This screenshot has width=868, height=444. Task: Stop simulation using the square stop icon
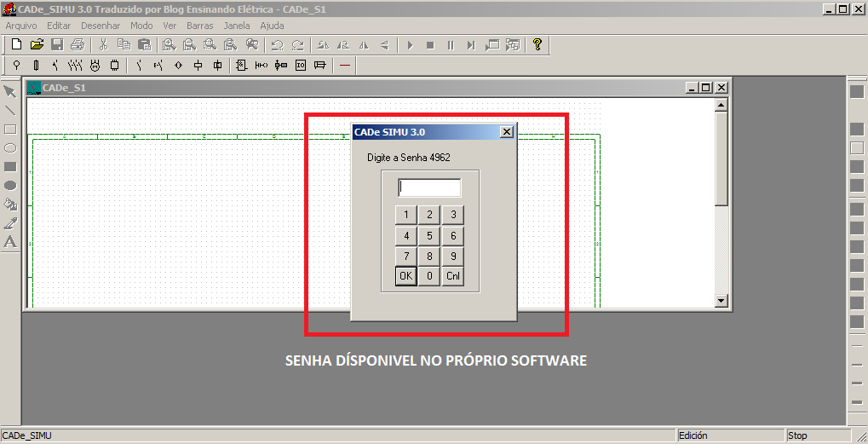coord(430,45)
